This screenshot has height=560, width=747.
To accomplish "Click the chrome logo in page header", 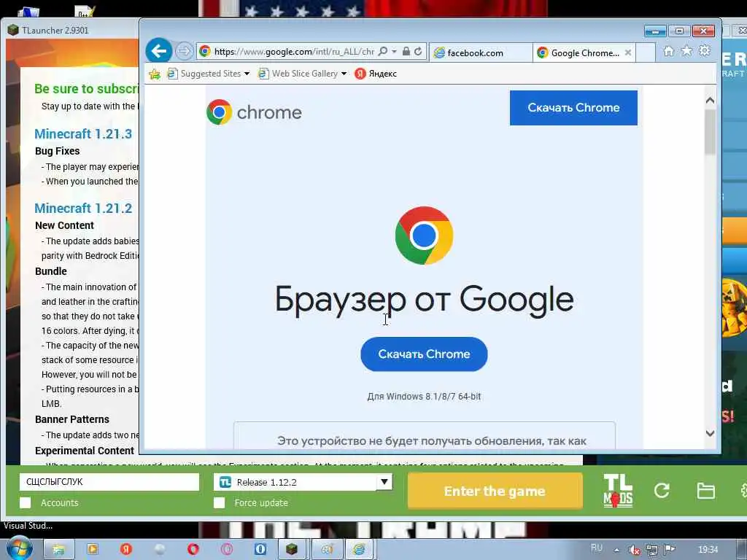I will point(254,112).
